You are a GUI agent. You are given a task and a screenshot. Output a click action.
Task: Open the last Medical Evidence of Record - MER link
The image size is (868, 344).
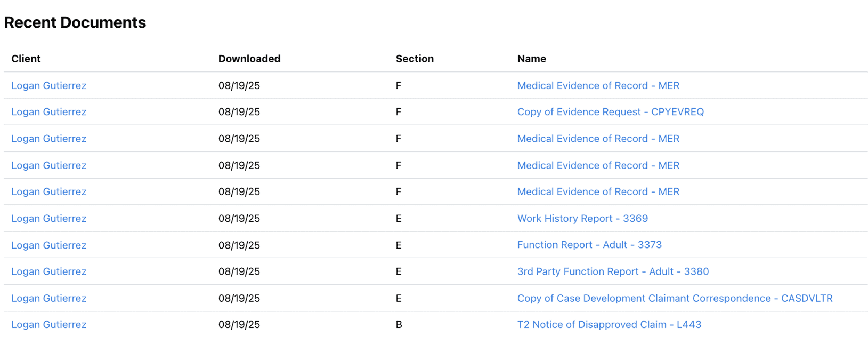tap(598, 191)
